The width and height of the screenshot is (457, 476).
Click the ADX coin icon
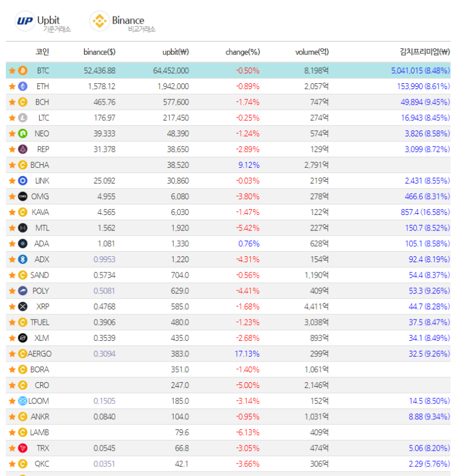pyautogui.click(x=23, y=259)
